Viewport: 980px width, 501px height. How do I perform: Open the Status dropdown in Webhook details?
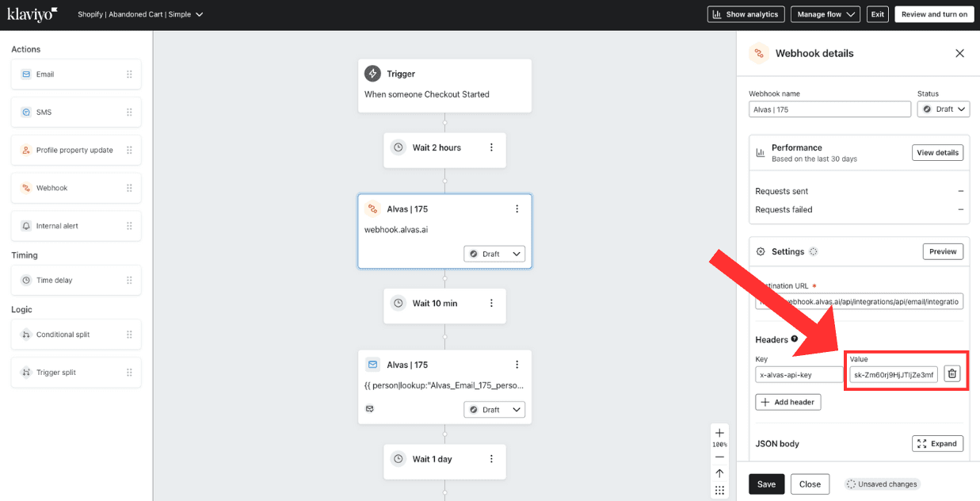click(x=944, y=109)
